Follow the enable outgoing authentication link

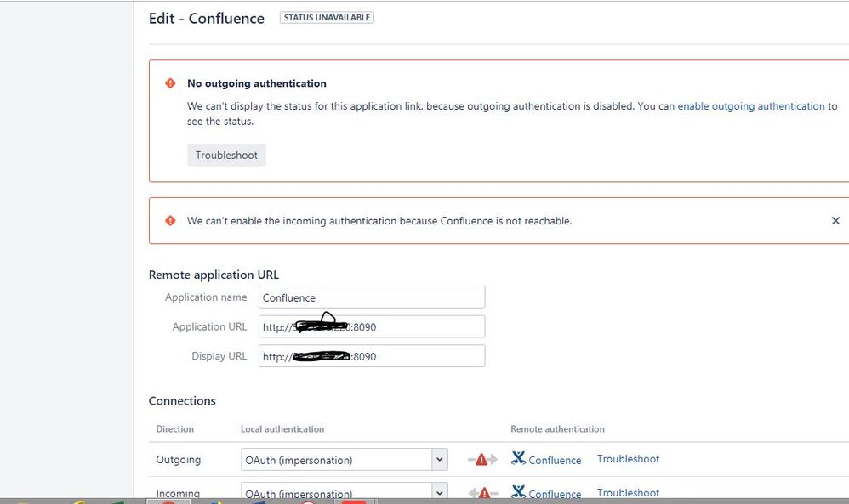point(751,106)
